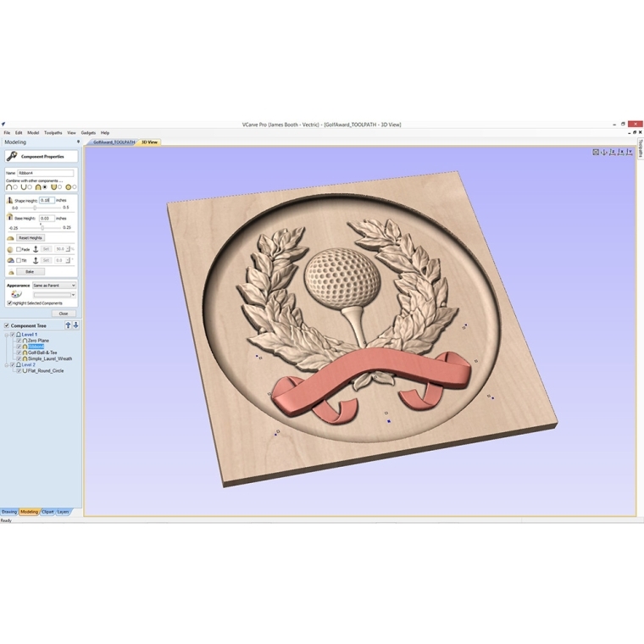Collapse the Level 1 tree node

coord(7,335)
